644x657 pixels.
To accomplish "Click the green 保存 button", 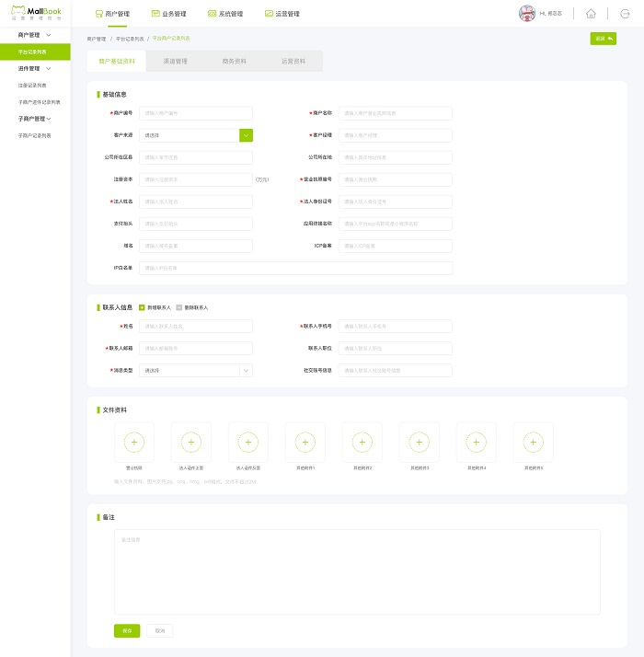I will (127, 630).
